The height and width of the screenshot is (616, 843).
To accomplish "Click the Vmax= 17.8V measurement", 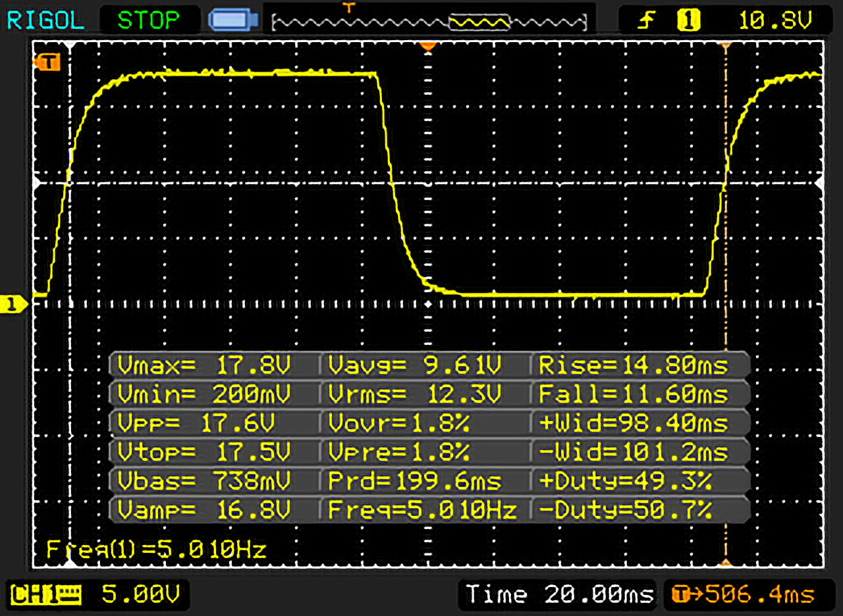I will coord(204,365).
